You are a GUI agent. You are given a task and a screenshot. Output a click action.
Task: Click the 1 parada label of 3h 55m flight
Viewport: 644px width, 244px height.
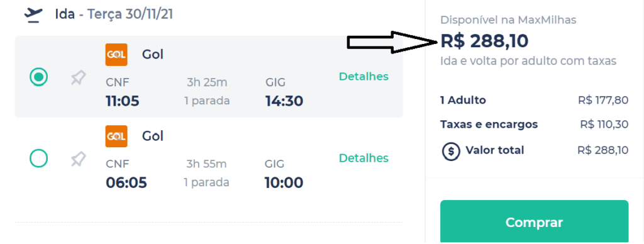coord(207,182)
